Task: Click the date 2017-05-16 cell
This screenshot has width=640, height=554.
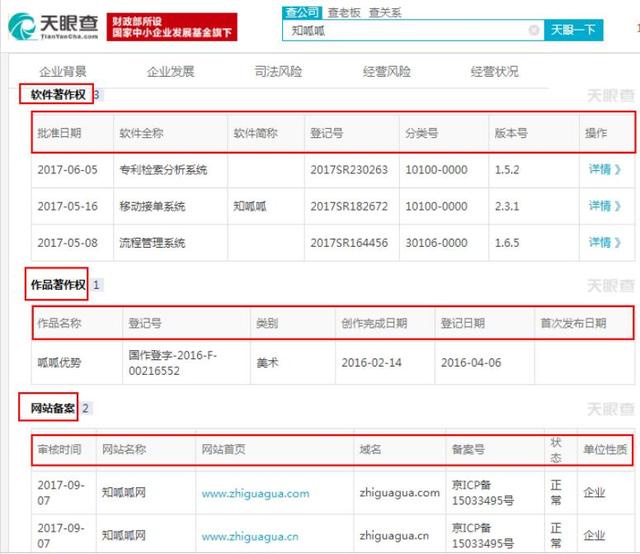Action: [x=67, y=206]
